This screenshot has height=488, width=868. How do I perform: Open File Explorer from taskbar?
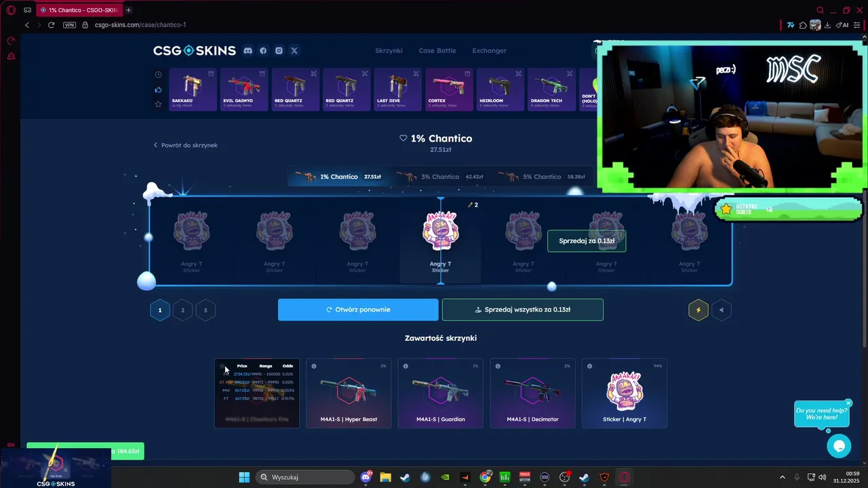(385, 477)
